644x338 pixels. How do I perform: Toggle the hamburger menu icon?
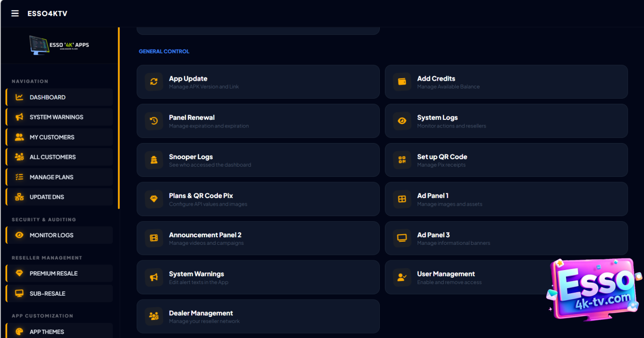click(15, 14)
